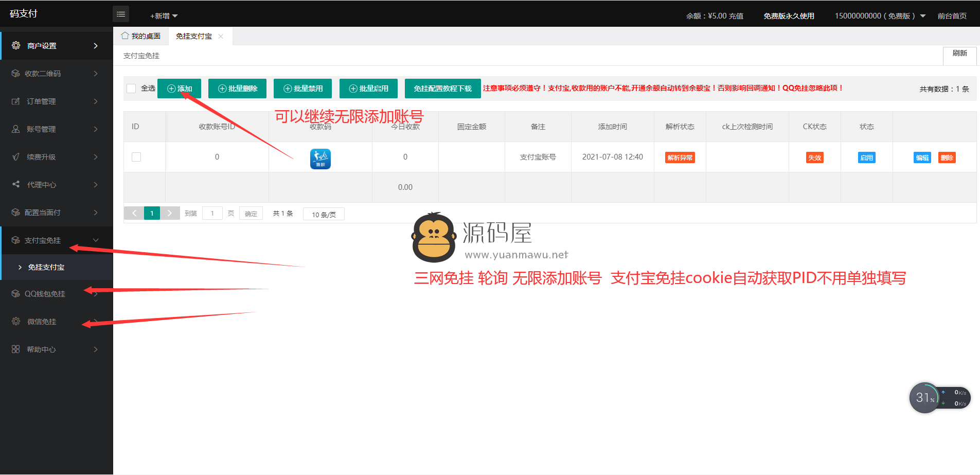Click the 配置当面付 sidebar icon
Screen dimensions: 980x475
tap(16, 213)
